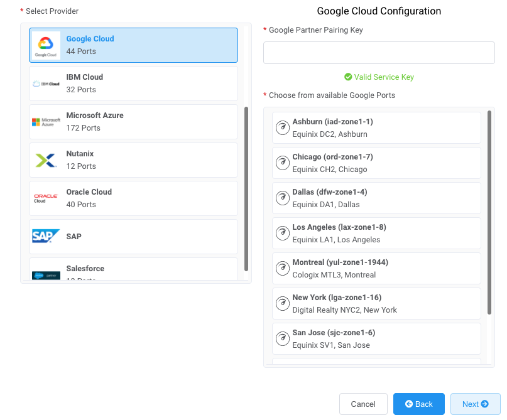Go back with the Back button
Viewport: 507px width, 420px height.
pyautogui.click(x=418, y=404)
